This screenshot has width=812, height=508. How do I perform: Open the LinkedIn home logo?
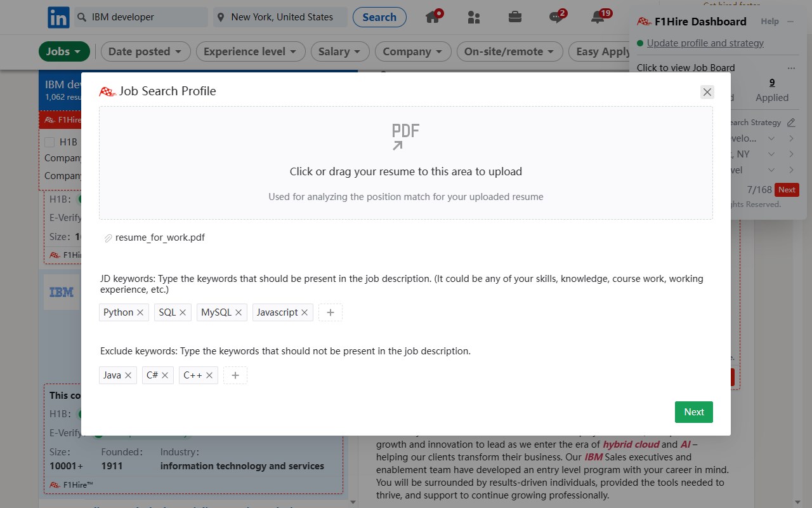pyautogui.click(x=58, y=17)
